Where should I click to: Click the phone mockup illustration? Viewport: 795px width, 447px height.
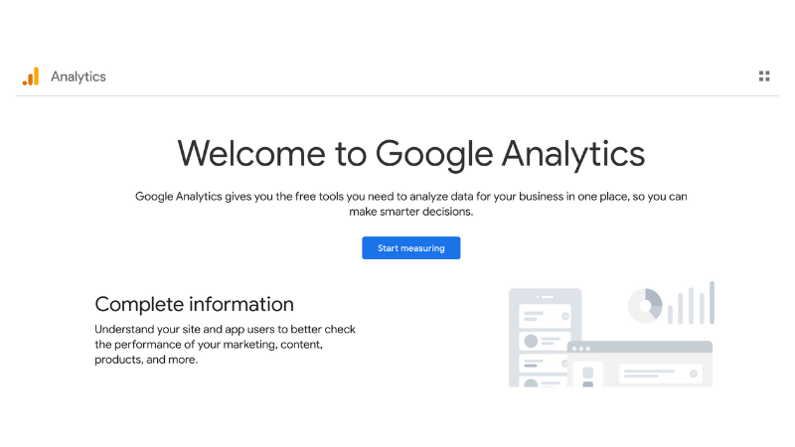[x=545, y=338]
